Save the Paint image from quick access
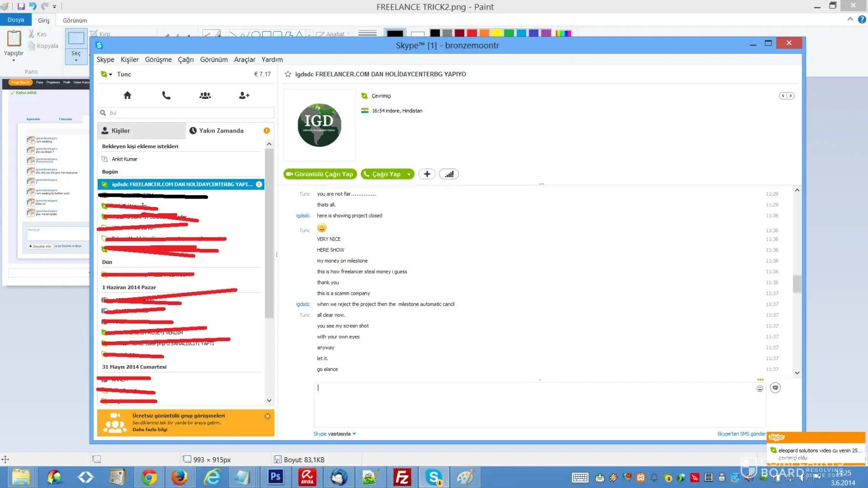The width and height of the screenshot is (868, 488). (x=21, y=6)
